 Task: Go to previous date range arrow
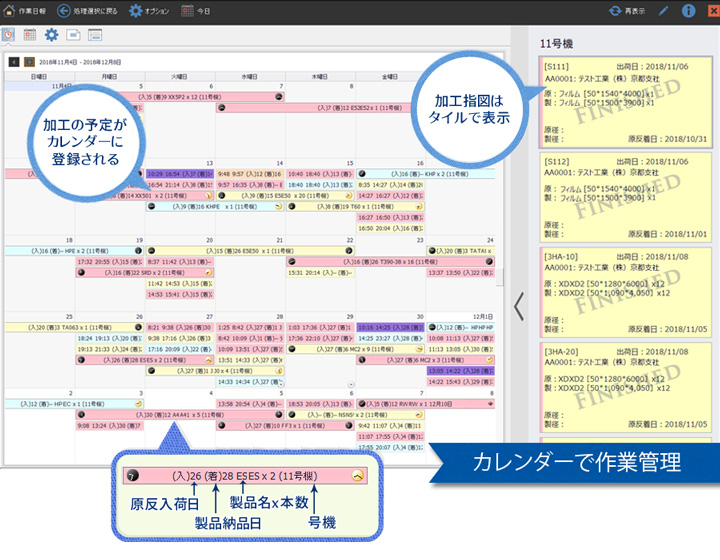(x=13, y=61)
